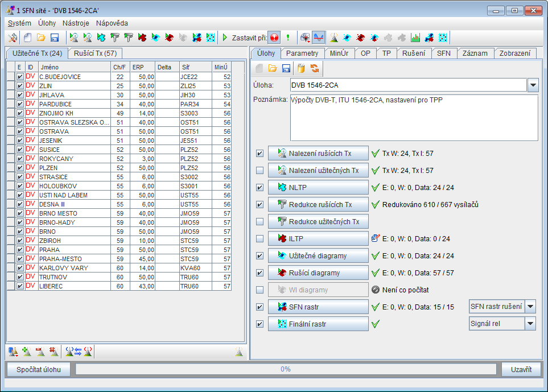This screenshot has width=548, height=392.
Task: Click the green play run arrow in toolbar
Action: 225,38
